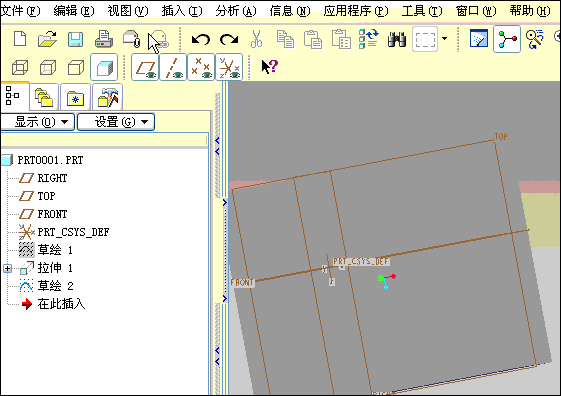Open orient mode magnifier icon
Viewport: 561px width, 396px height.
535,39
